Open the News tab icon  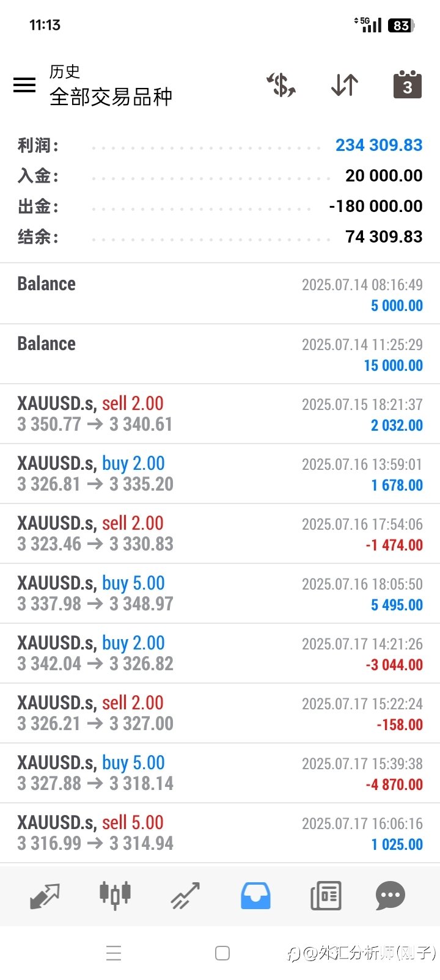click(x=326, y=896)
